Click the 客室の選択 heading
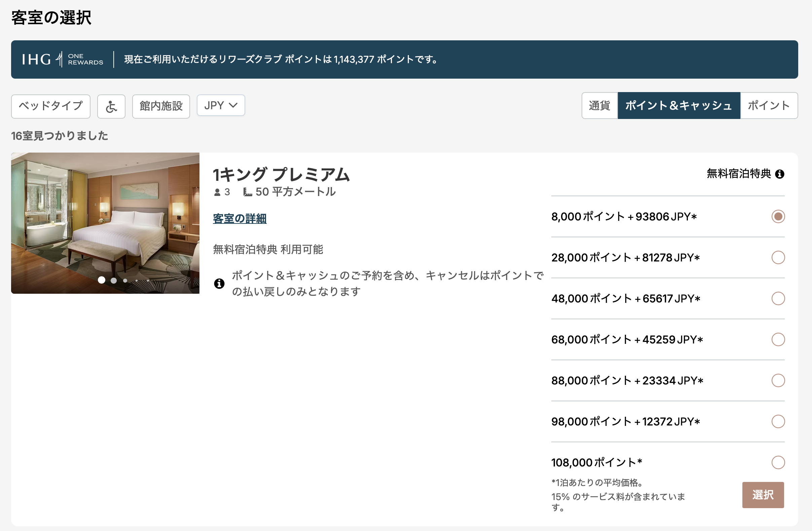This screenshot has width=812, height=531. pos(51,17)
